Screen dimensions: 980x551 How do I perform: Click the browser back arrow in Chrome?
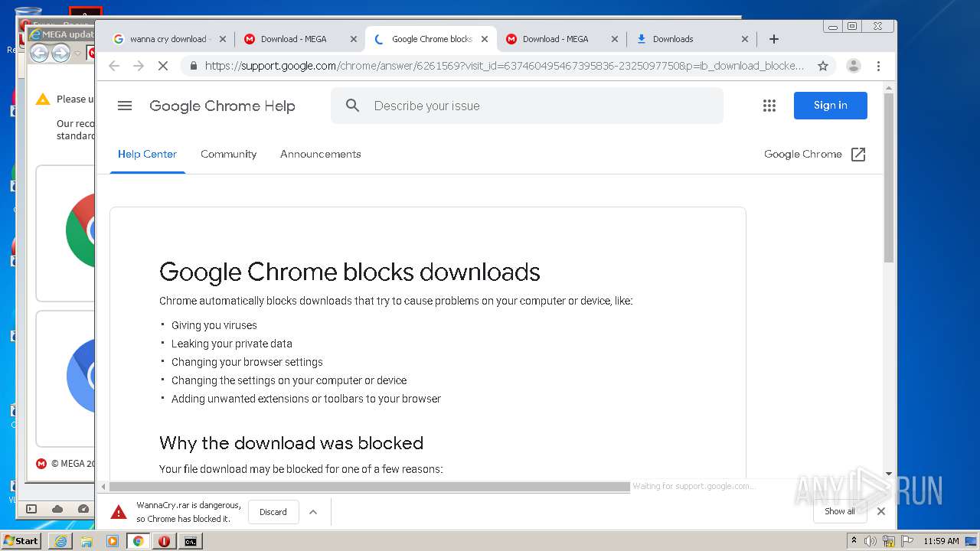coord(114,66)
